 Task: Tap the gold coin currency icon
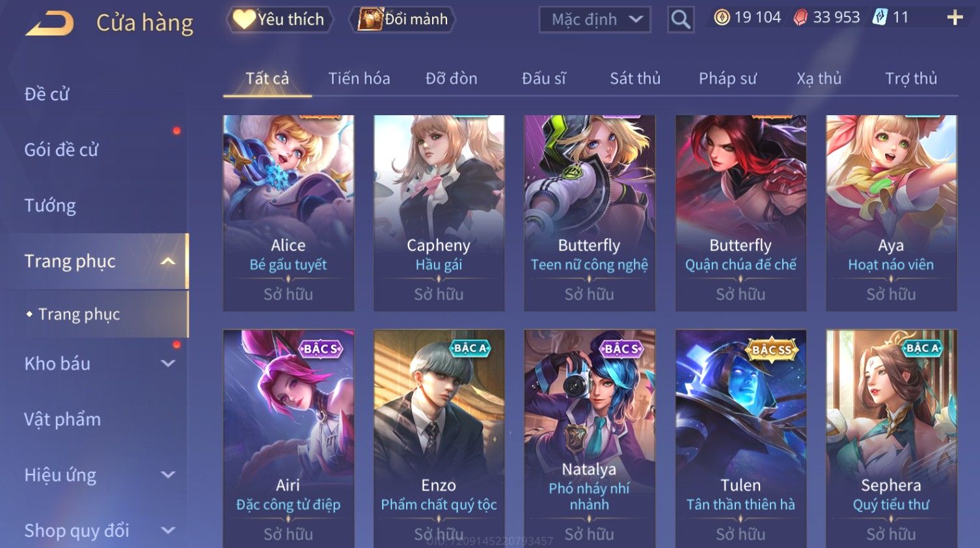[722, 18]
